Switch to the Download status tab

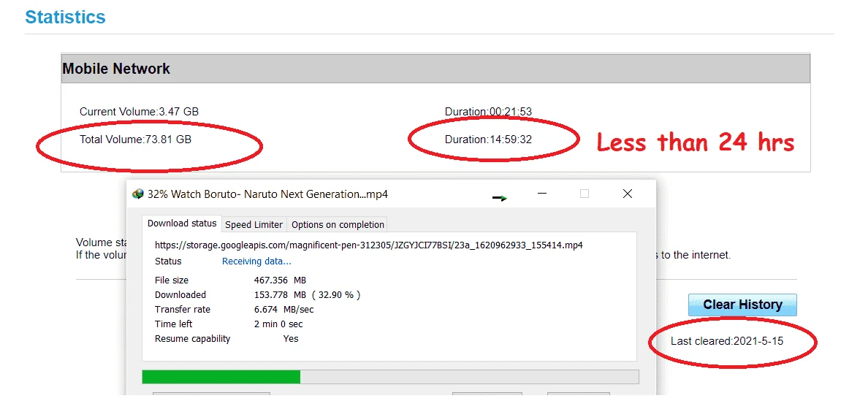click(182, 224)
